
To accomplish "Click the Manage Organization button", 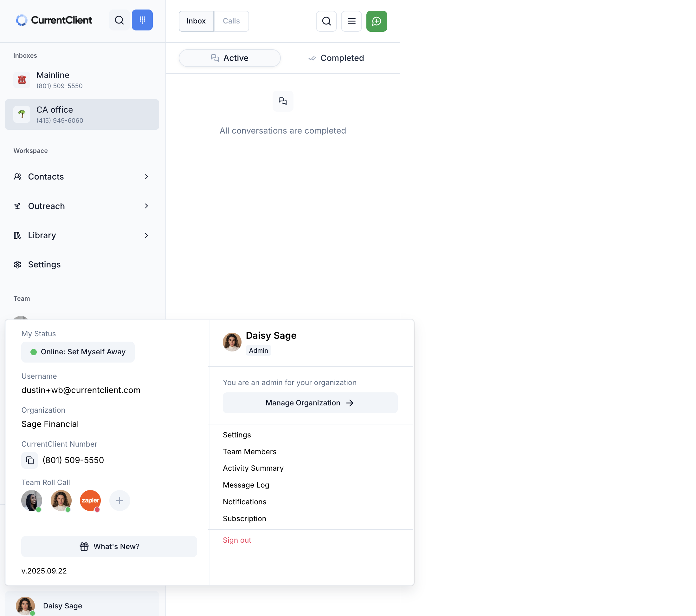I will click(310, 403).
